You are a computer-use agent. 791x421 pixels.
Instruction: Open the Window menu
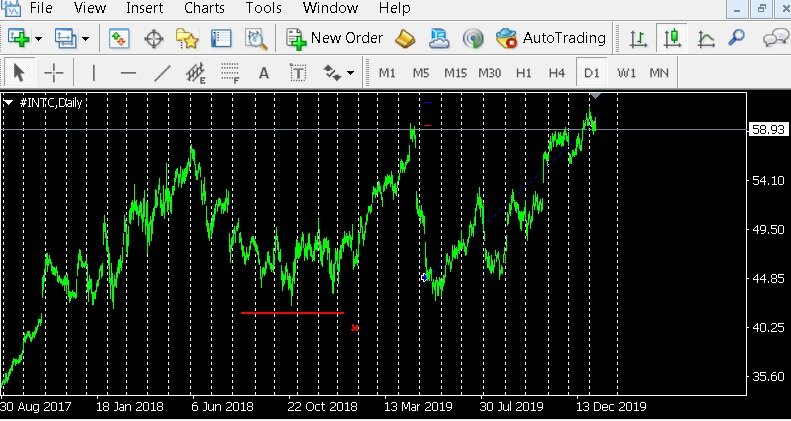coord(330,8)
